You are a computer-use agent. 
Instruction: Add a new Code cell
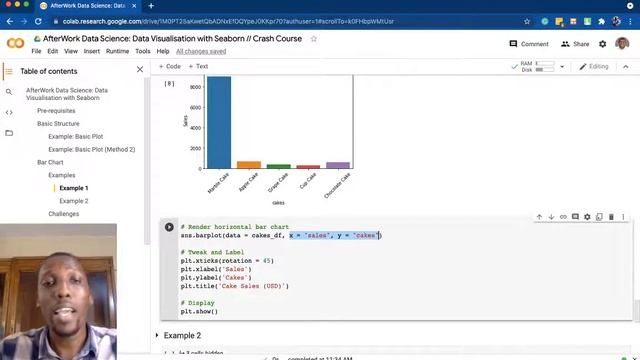pyautogui.click(x=169, y=66)
